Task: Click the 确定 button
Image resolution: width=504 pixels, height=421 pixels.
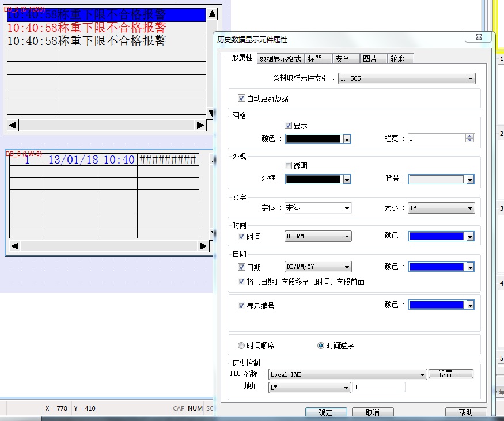Action: [x=325, y=412]
